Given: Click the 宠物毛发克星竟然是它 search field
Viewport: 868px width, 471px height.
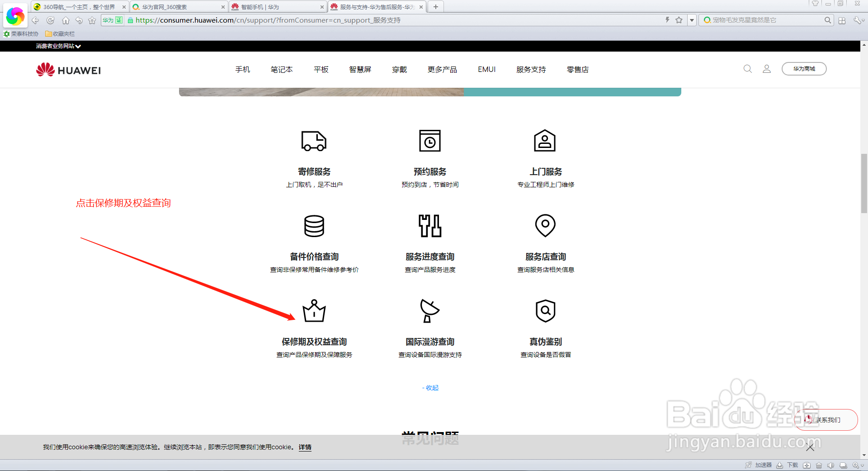Looking at the screenshot, I should 759,20.
